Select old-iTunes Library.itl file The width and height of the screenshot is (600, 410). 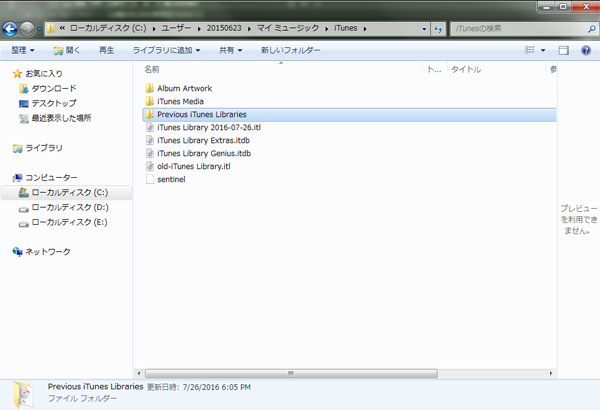[194, 167]
